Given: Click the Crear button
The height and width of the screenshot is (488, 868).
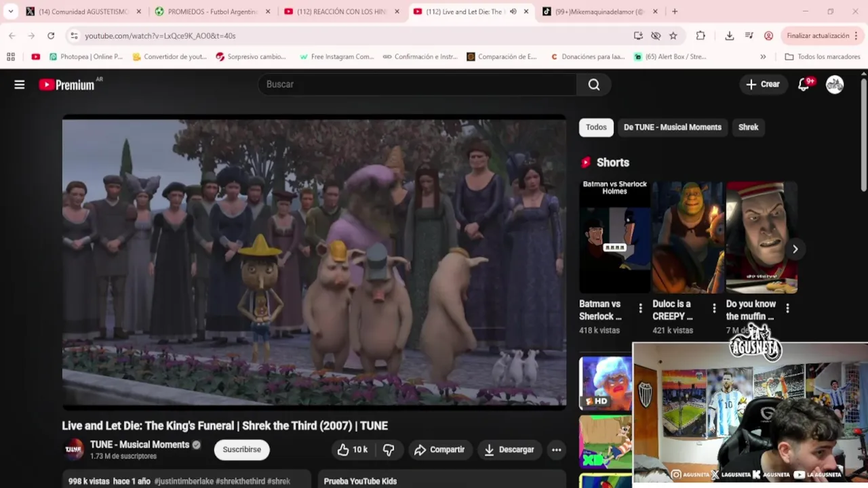Looking at the screenshot, I should 763,85.
